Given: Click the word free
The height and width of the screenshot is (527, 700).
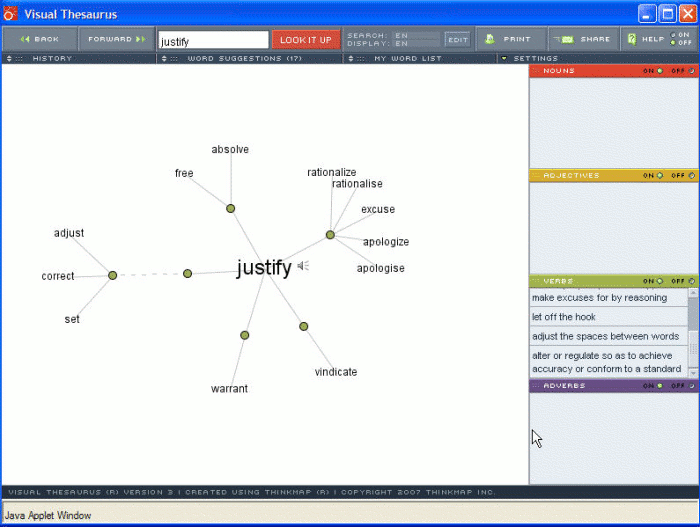Looking at the screenshot, I should pos(184,173).
